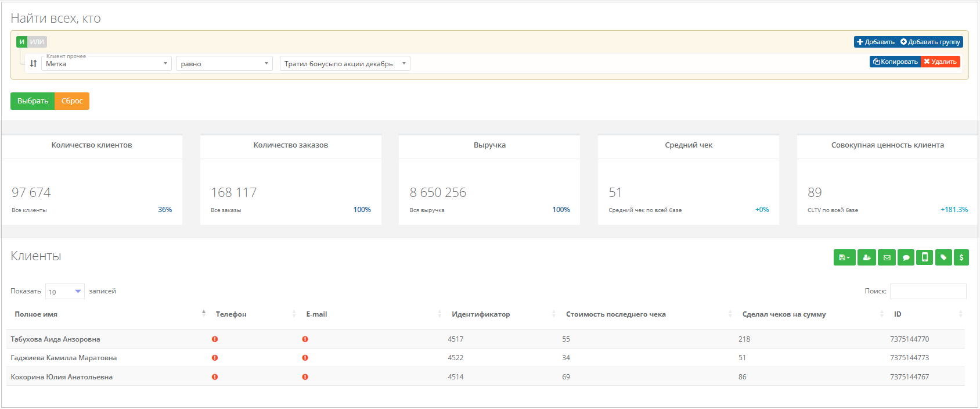Image resolution: width=980 pixels, height=409 pixels.
Task: Click the name Гаджиева Камилла Маратовна
Action: click(64, 358)
